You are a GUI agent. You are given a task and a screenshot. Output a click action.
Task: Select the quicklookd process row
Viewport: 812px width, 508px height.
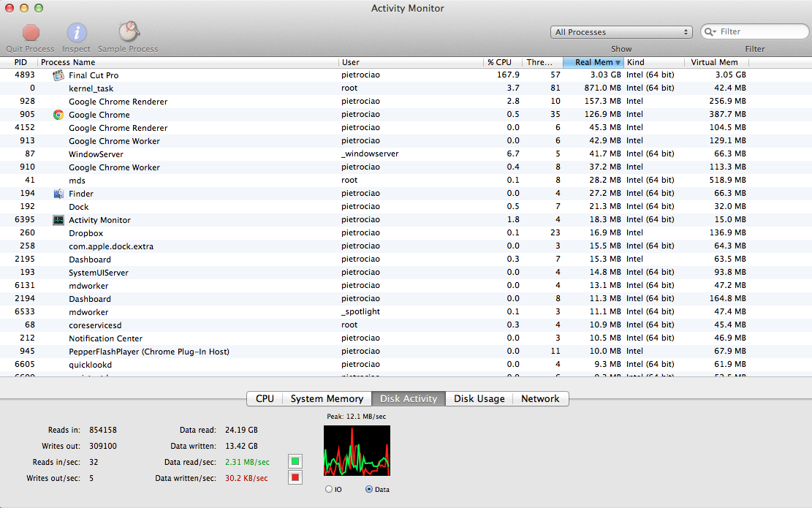406,365
